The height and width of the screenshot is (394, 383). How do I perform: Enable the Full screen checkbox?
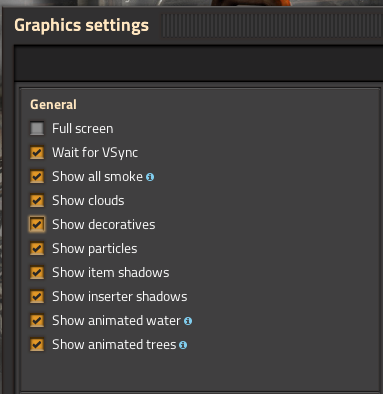coord(37,129)
